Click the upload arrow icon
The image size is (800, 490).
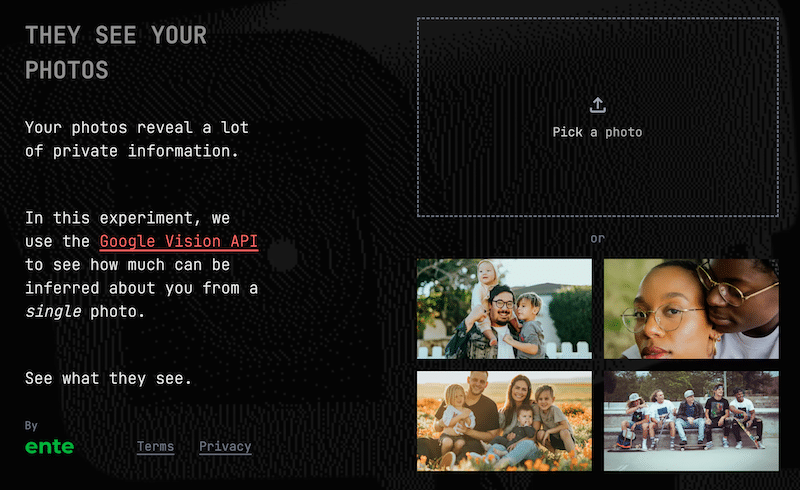597,105
